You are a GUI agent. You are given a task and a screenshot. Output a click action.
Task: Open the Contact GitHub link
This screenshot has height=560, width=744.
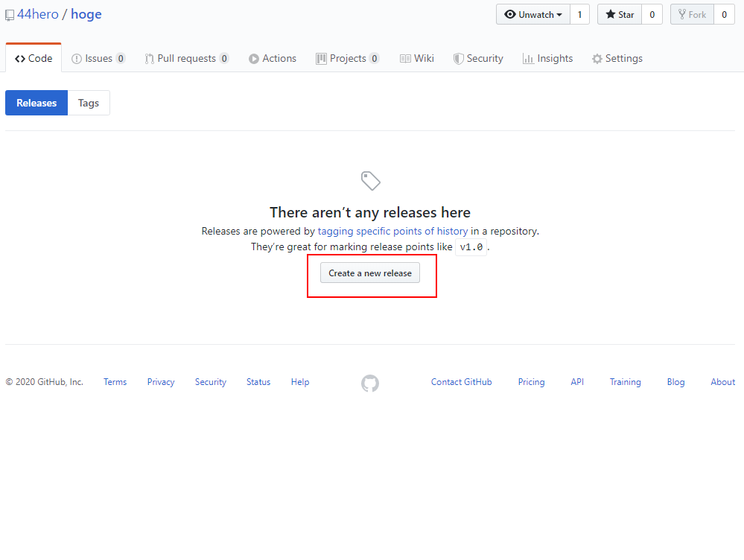(461, 382)
